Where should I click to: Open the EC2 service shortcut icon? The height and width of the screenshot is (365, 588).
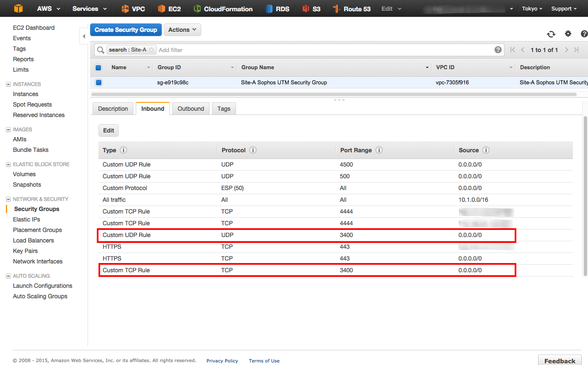pos(161,8)
